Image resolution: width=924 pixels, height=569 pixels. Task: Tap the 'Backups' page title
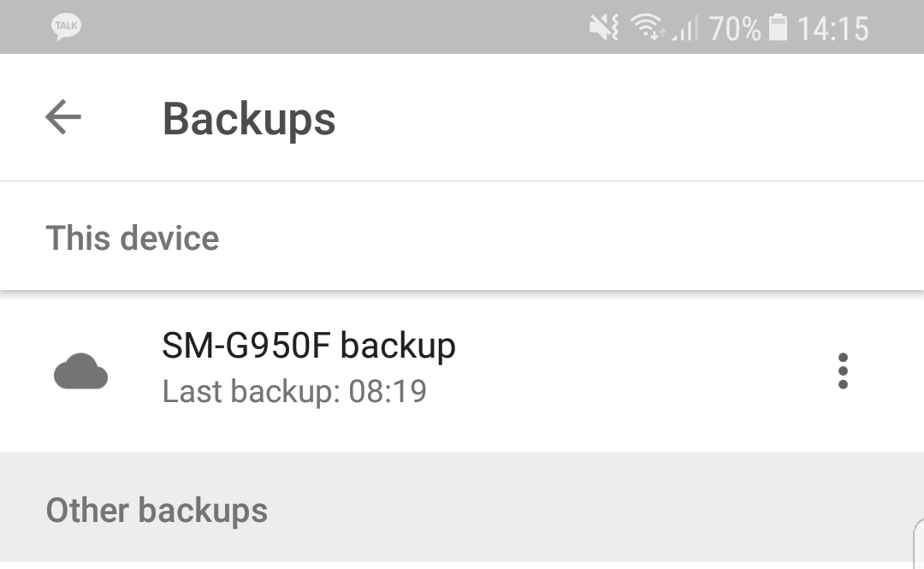[249, 118]
